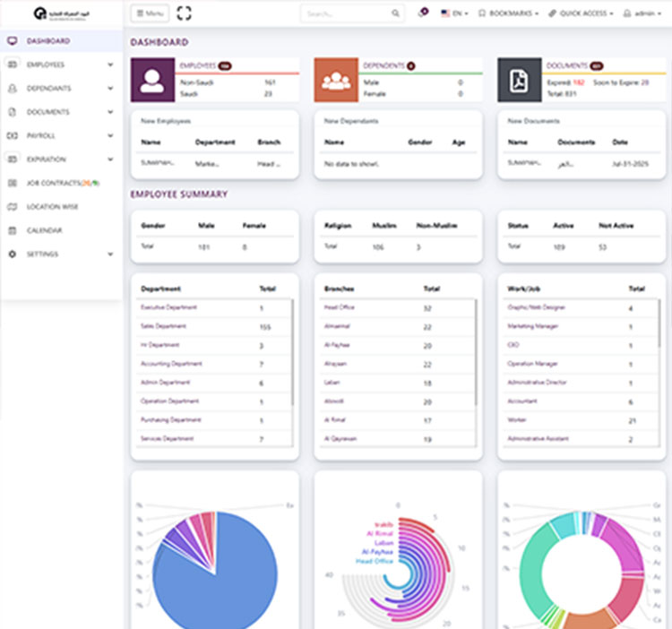Open Job Contracts in the sidebar
Image resolution: width=672 pixels, height=629 pixels.
59,183
